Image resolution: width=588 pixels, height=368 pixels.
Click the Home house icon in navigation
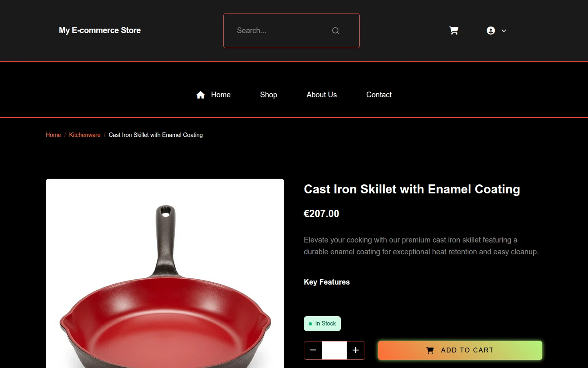pos(200,95)
